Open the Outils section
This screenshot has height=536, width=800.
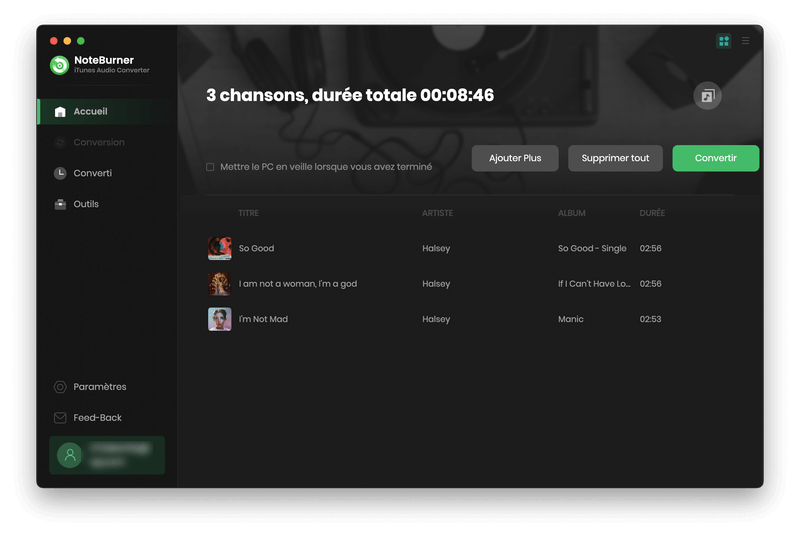click(x=107, y=204)
